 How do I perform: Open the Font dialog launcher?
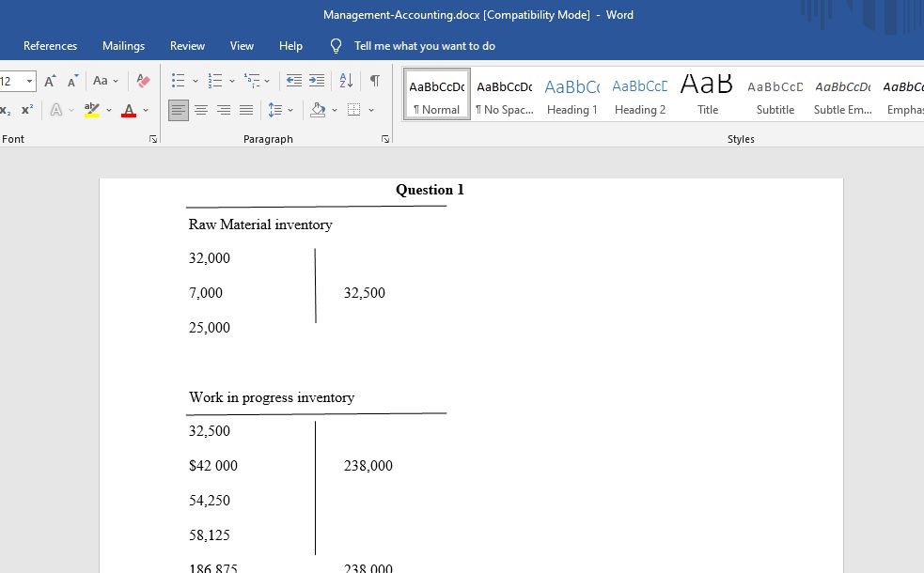(x=153, y=139)
